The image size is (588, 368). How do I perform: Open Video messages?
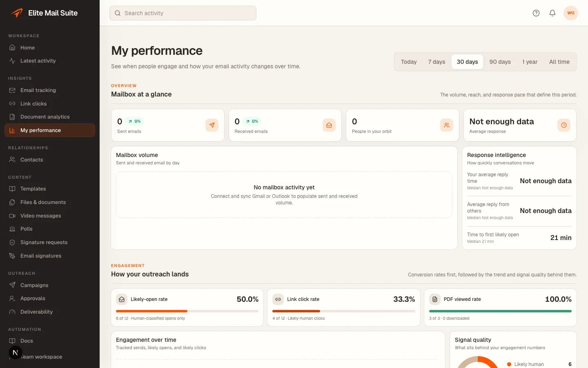point(50,216)
